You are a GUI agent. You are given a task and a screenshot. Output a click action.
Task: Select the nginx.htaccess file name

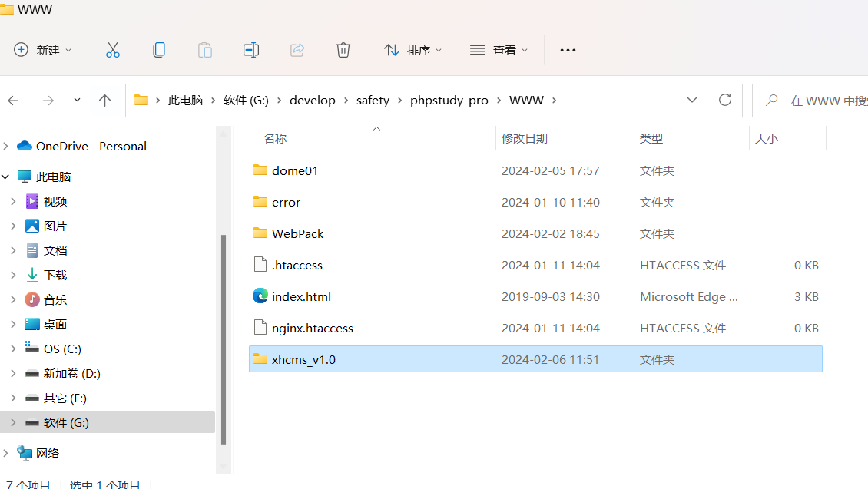point(312,328)
